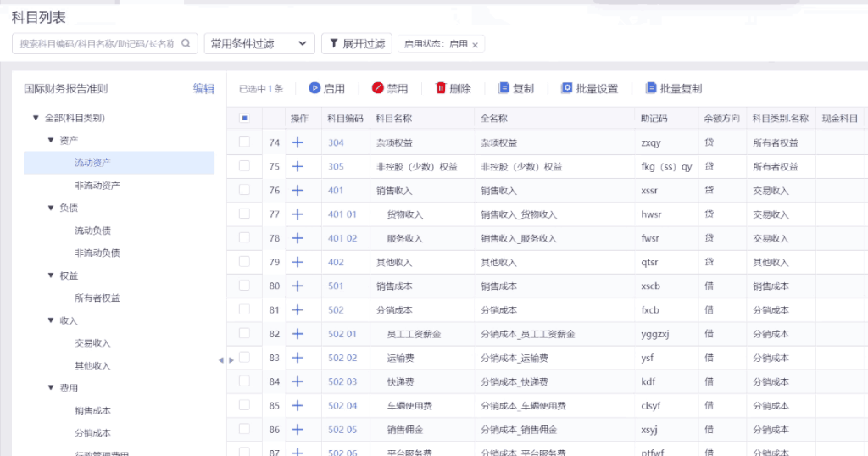Screen dimensions: 868x456
Task: Tick the checkbox for row 77
Action: [244, 214]
